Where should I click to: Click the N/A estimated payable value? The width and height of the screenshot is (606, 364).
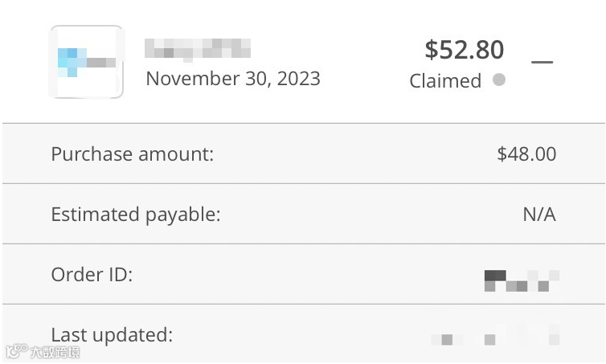[538, 215]
